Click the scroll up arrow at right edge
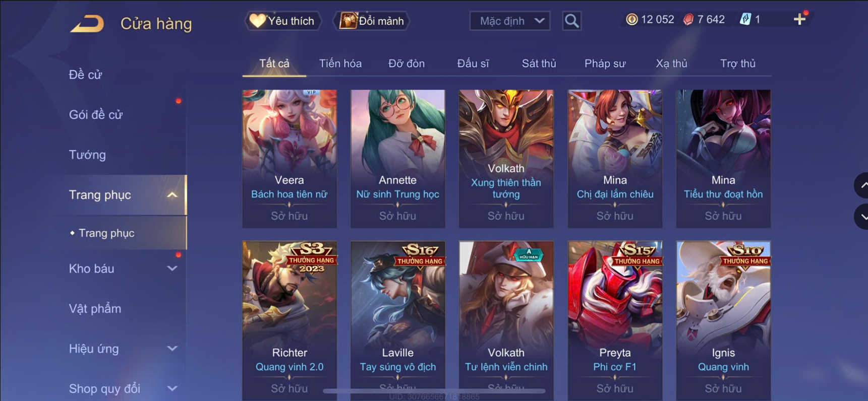Viewport: 868px width, 401px height. pos(861,185)
